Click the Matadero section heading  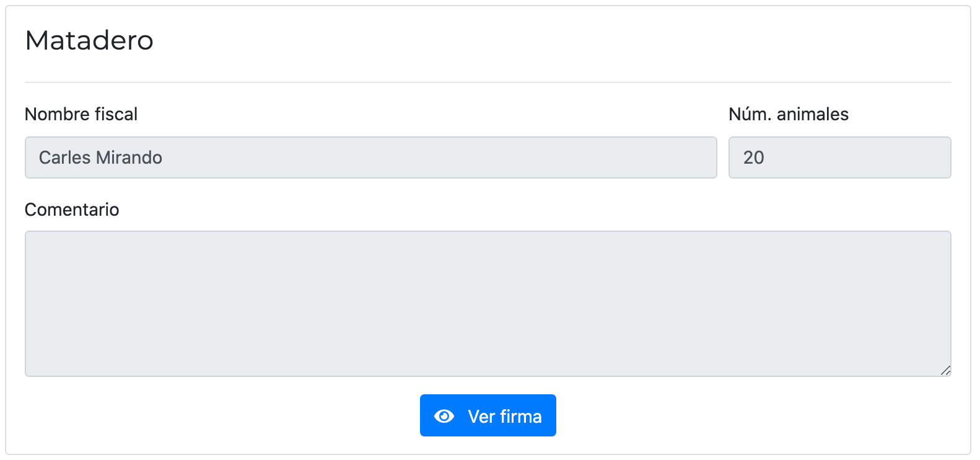coord(89,41)
